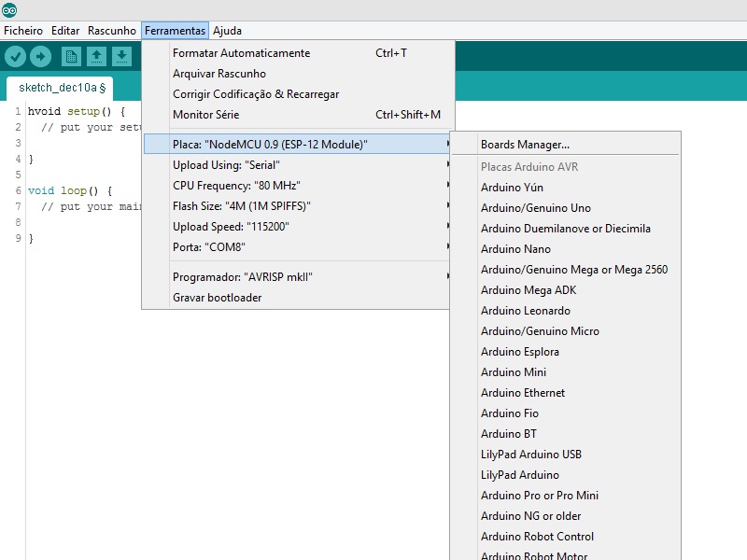Choose Corrigir Codificação & Recarregar
This screenshot has height=560, width=747.
tap(297, 94)
